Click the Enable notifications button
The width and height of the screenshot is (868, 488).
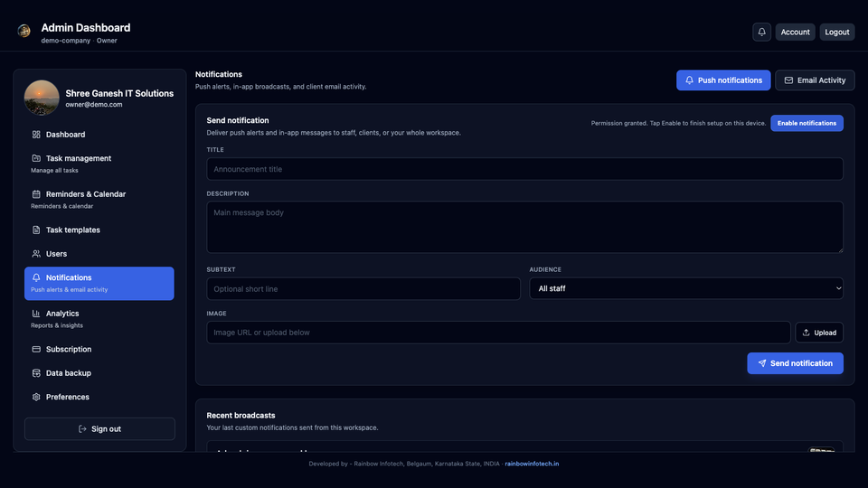click(807, 123)
